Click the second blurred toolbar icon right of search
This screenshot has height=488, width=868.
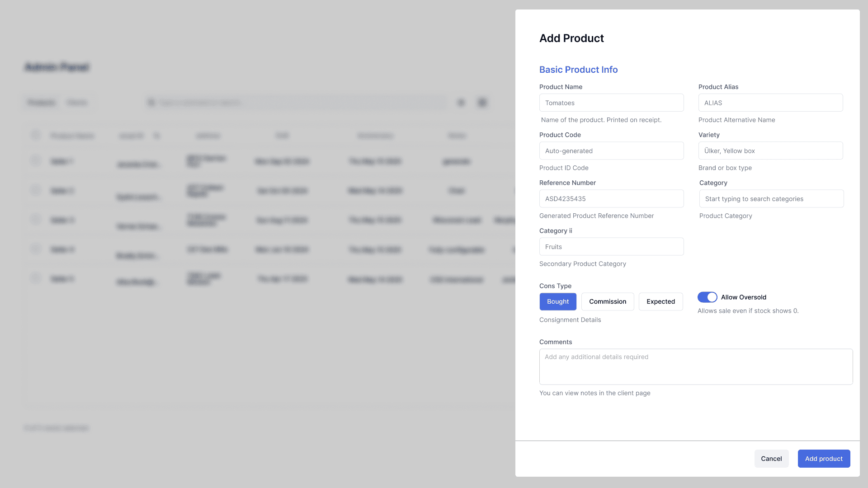tap(482, 103)
